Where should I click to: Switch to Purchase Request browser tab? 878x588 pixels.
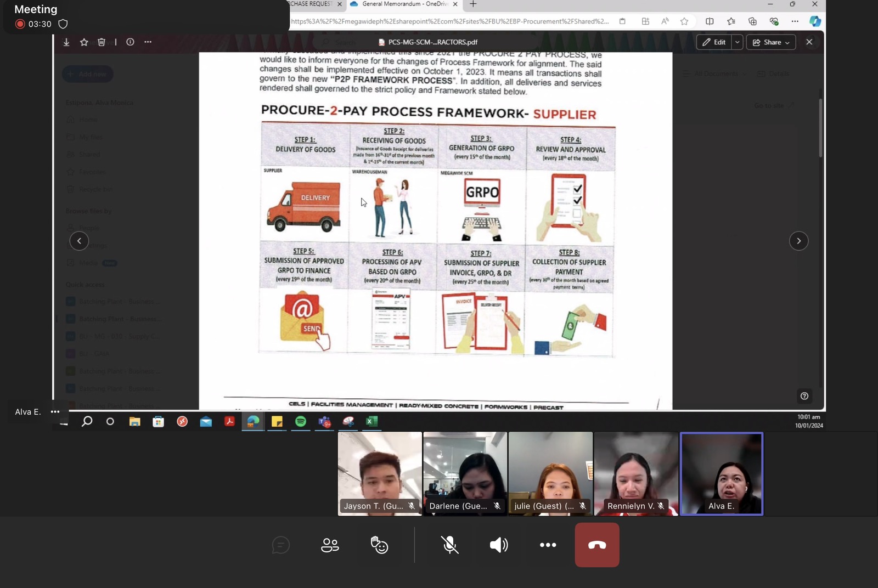pyautogui.click(x=311, y=4)
